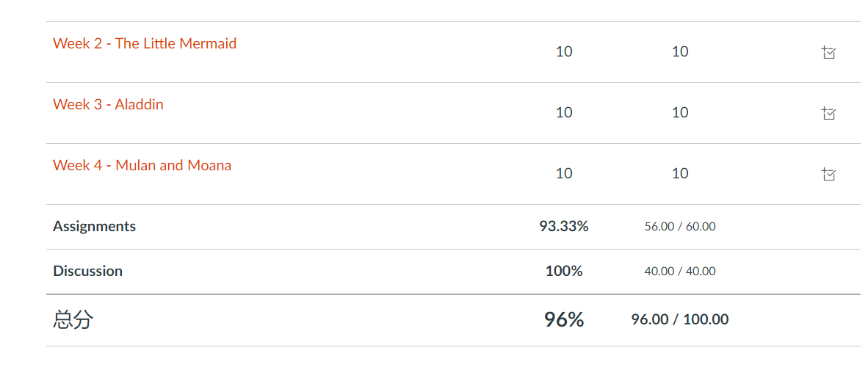Click the points possible value for Week 2 (second 10)
The height and width of the screenshot is (367, 868).
(x=680, y=51)
